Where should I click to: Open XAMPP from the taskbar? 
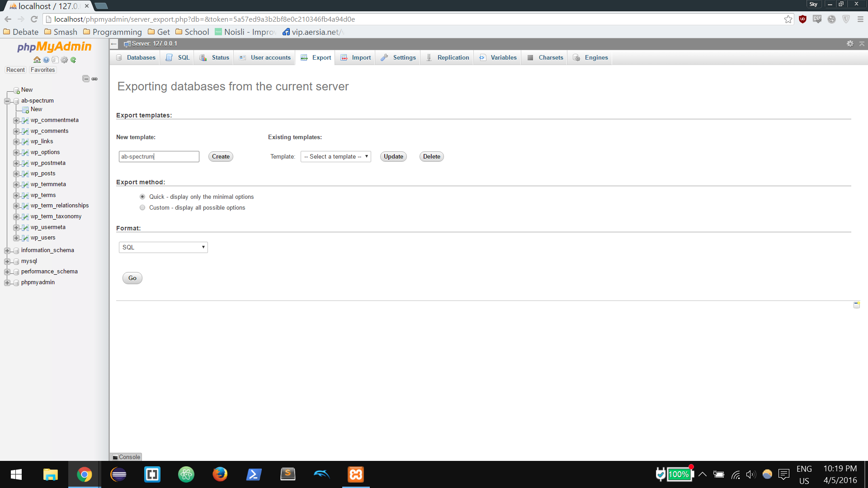356,474
